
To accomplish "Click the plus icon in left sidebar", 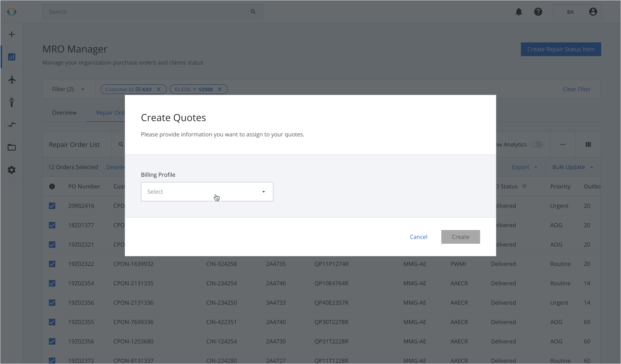I will click(x=12, y=34).
